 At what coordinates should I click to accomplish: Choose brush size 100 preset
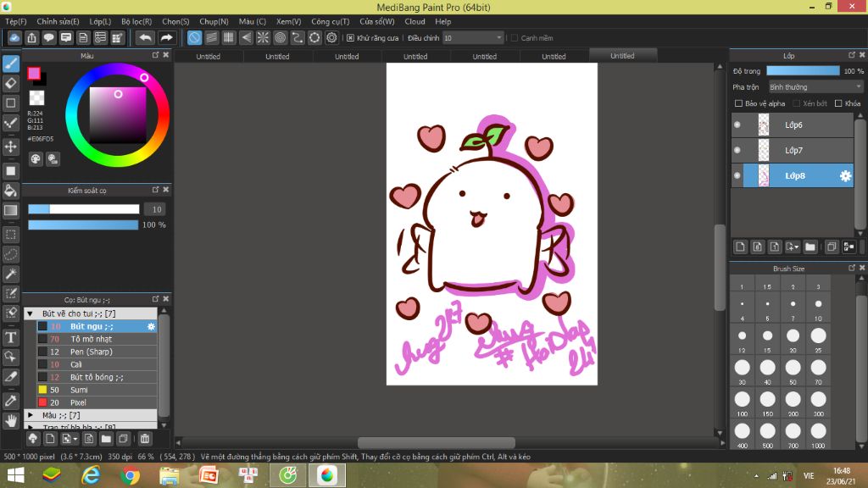coord(743,402)
